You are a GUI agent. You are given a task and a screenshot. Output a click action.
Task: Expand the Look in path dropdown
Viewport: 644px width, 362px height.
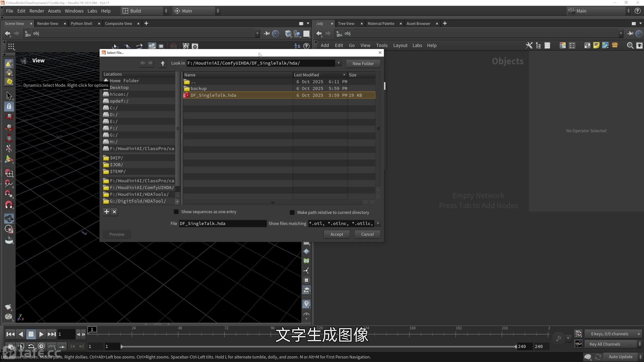tap(339, 63)
